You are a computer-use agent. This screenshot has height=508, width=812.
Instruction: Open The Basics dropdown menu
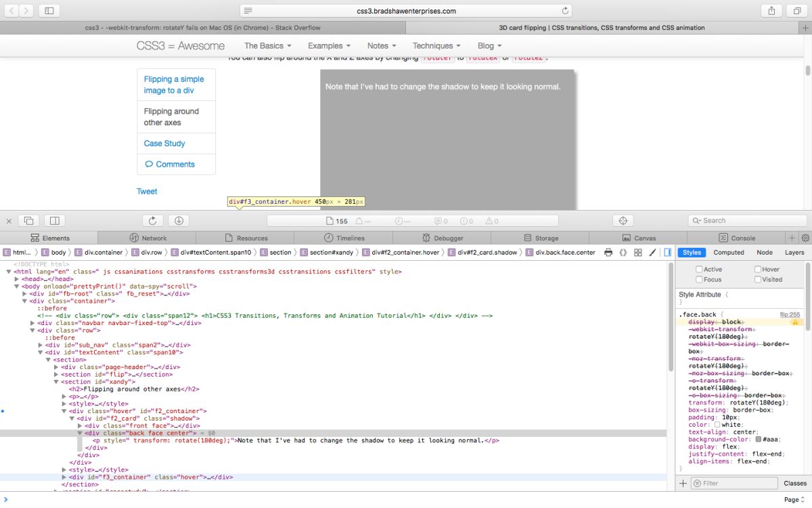click(x=268, y=45)
